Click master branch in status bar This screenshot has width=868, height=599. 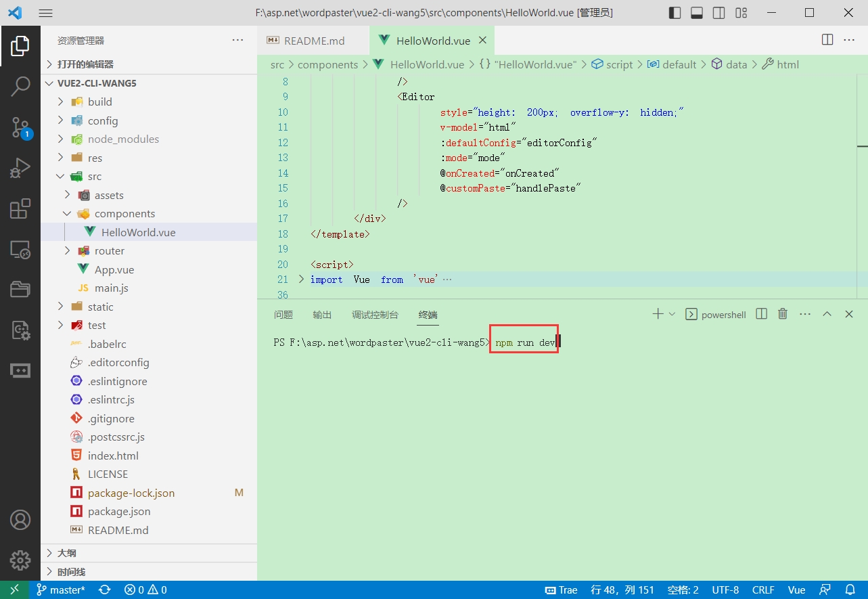click(61, 590)
